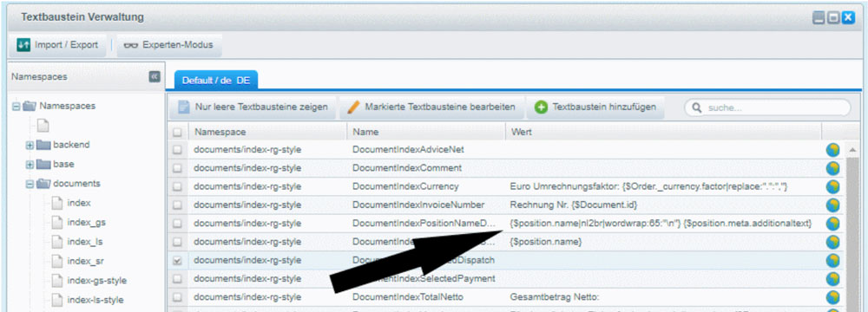Click the {$position.name|nl2br|wordwrap value cell
This screenshot has width=868, height=312.
pos(663,224)
